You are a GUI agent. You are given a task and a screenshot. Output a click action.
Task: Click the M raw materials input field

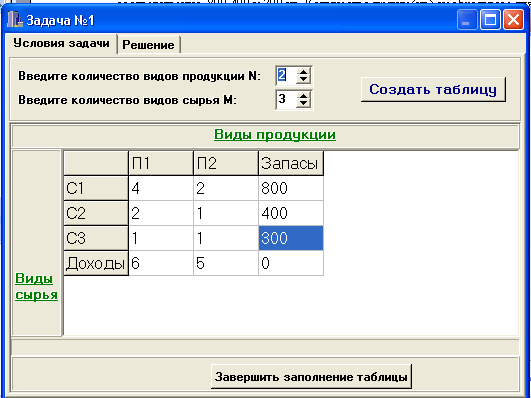[286, 99]
